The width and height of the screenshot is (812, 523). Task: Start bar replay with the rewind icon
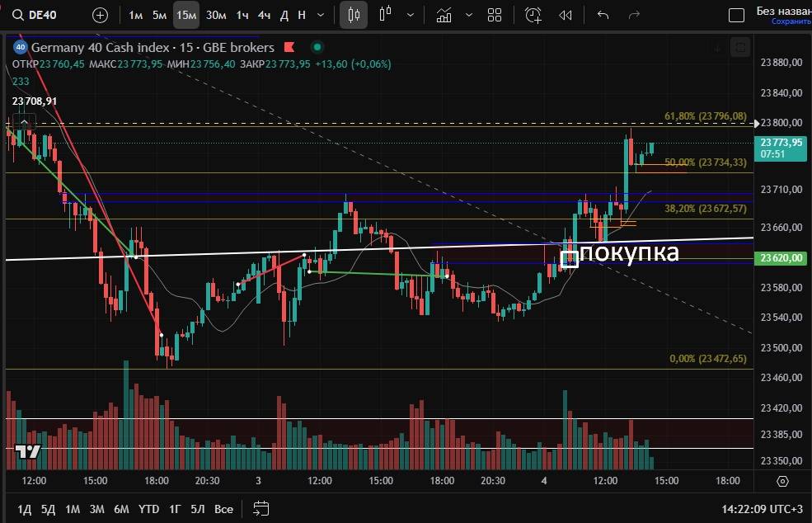(x=565, y=15)
